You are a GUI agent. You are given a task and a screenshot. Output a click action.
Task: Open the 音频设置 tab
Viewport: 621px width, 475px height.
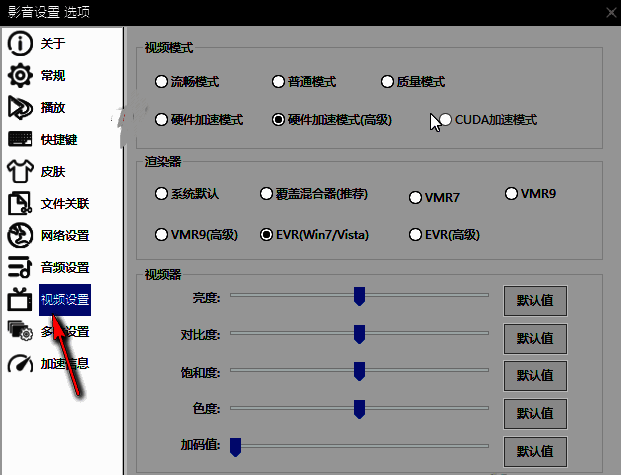[x=65, y=268]
